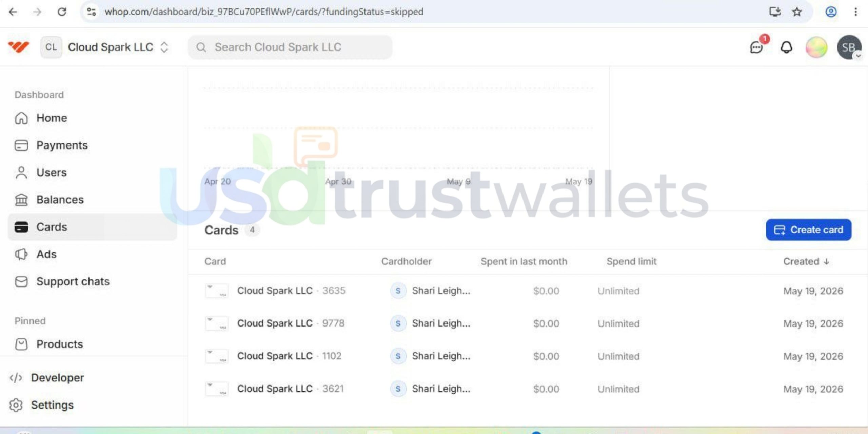868x434 pixels.
Task: Reload the page with the refresh icon
Action: click(62, 12)
